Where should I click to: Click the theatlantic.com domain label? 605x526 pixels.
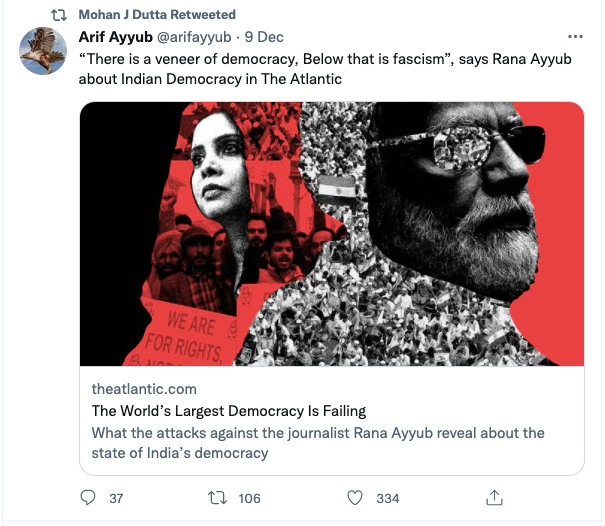tap(144, 388)
